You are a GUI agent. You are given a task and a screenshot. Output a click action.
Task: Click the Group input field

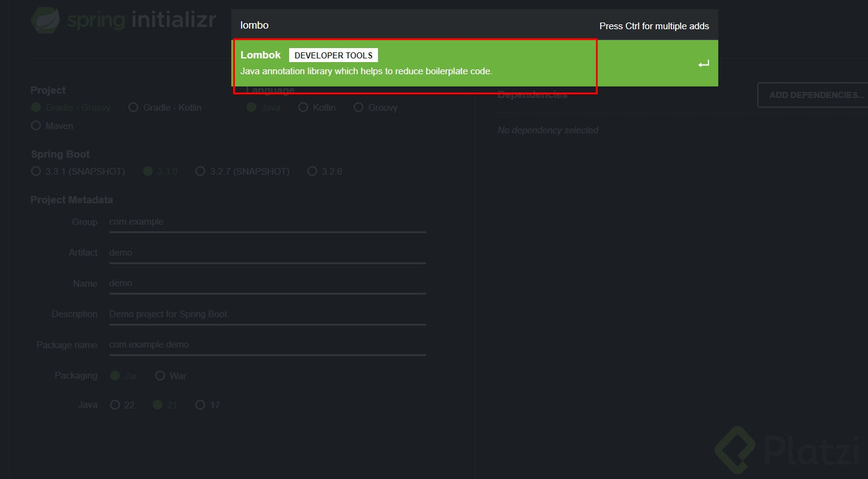[x=267, y=222]
